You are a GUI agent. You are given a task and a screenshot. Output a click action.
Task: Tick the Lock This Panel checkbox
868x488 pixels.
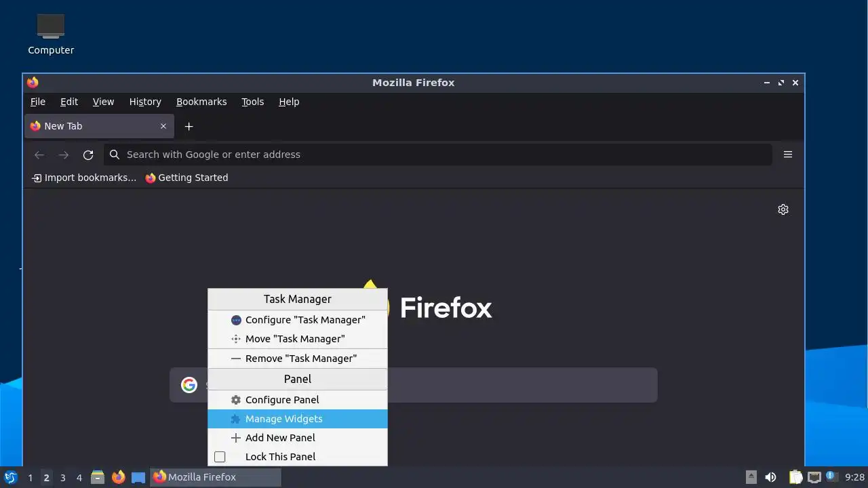[x=220, y=457]
